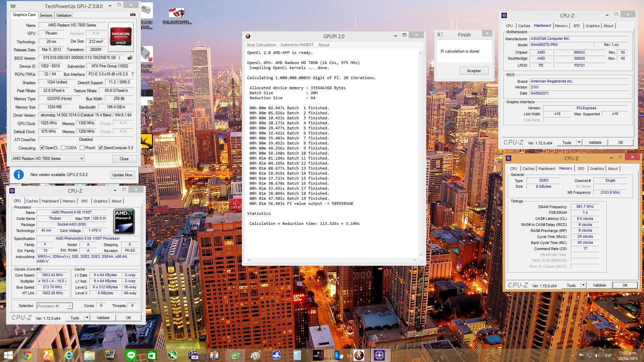Click the Radeon Graphics logo in GPU-Z

(121, 36)
